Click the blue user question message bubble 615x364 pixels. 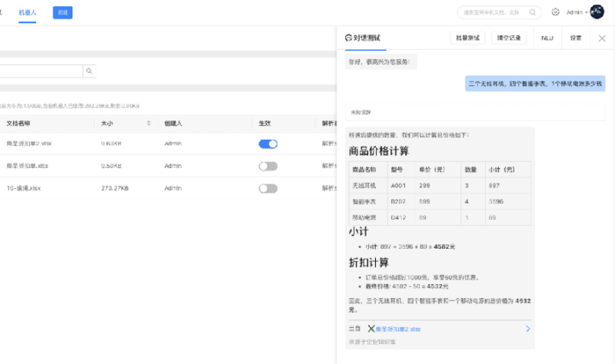tap(535, 84)
